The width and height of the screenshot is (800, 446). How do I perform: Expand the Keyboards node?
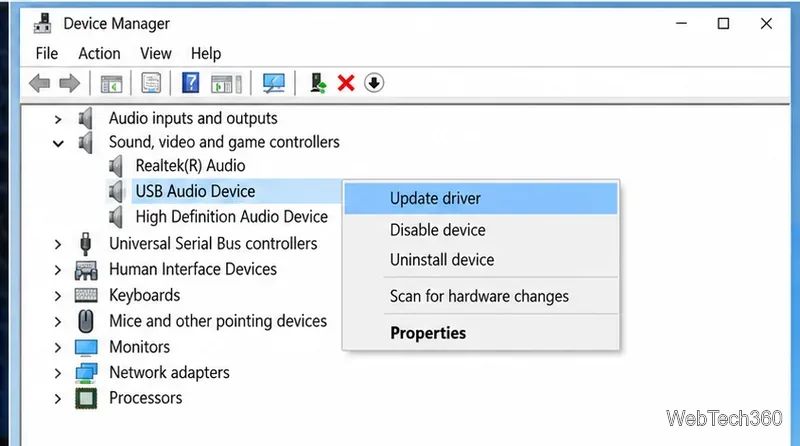pyautogui.click(x=58, y=296)
